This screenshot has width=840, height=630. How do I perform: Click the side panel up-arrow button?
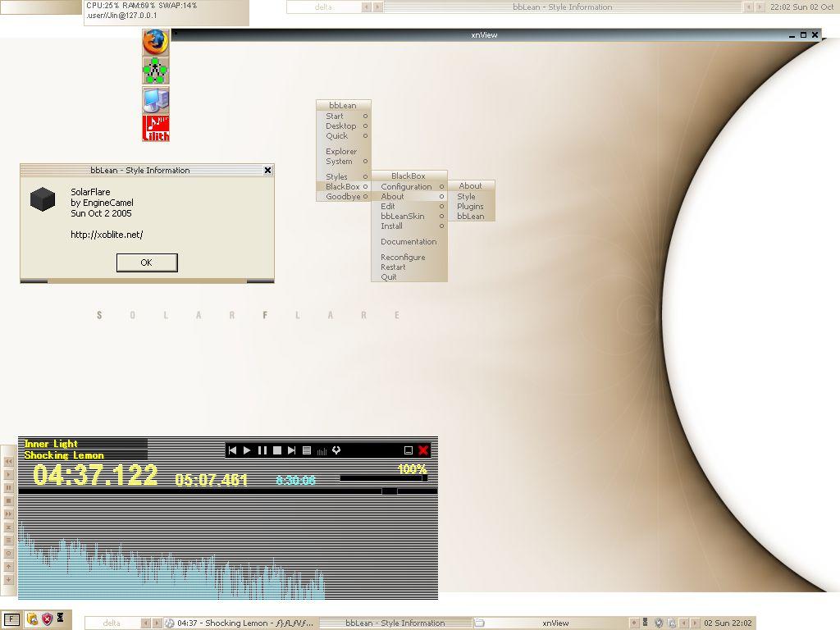[x=8, y=566]
